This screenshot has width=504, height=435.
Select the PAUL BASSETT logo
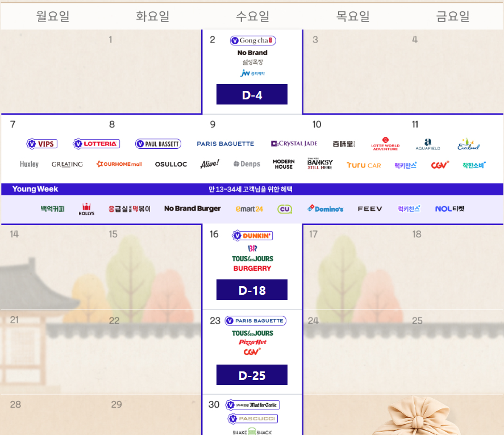pos(158,144)
